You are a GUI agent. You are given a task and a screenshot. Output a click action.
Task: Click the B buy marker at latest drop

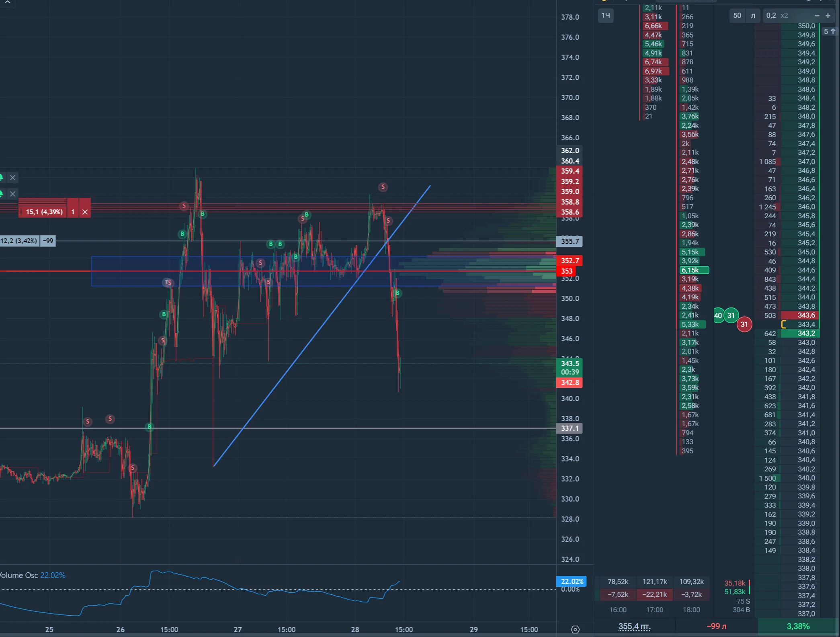click(x=397, y=293)
